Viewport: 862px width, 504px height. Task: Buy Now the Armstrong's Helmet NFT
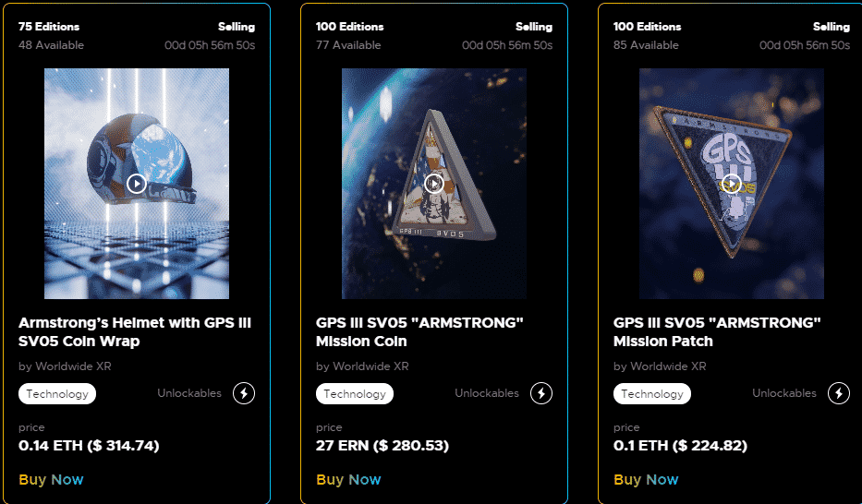coord(51,479)
